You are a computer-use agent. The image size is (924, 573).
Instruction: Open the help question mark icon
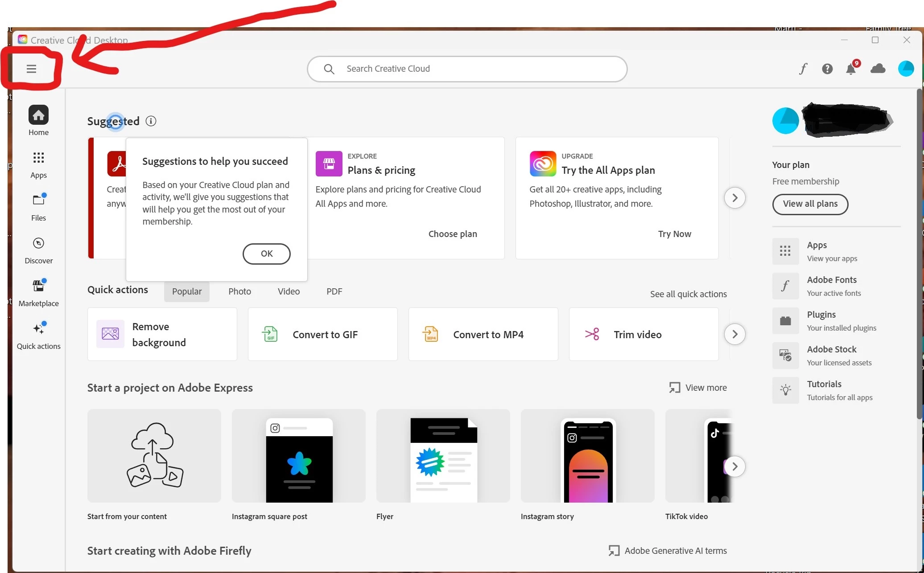(x=827, y=69)
